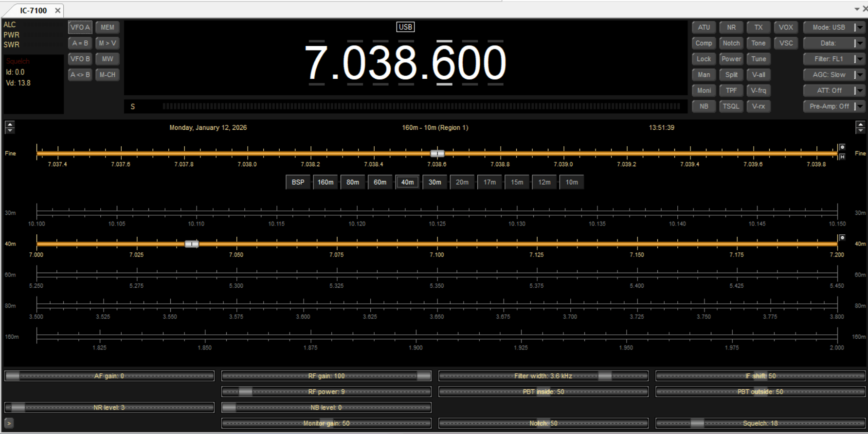Viewport: 868px width, 434px height.
Task: Select the 80m band button
Action: (x=353, y=182)
